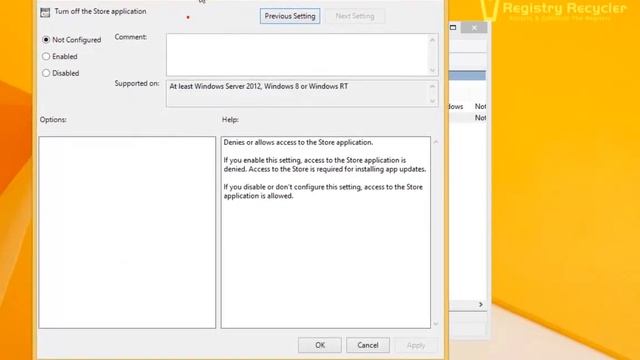Image resolution: width=640 pixels, height=360 pixels.
Task: Select the Not Configured radio button
Action: pos(46,40)
